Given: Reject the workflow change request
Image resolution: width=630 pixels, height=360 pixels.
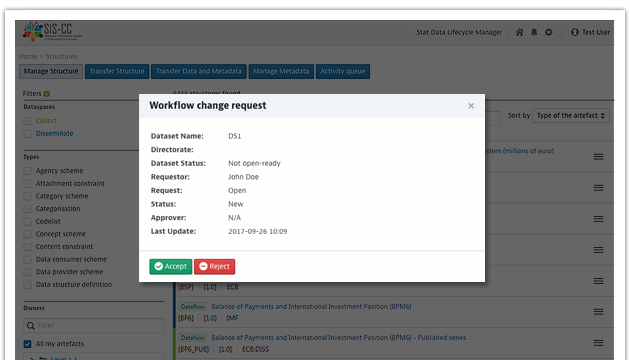Looking at the screenshot, I should pyautogui.click(x=215, y=266).
